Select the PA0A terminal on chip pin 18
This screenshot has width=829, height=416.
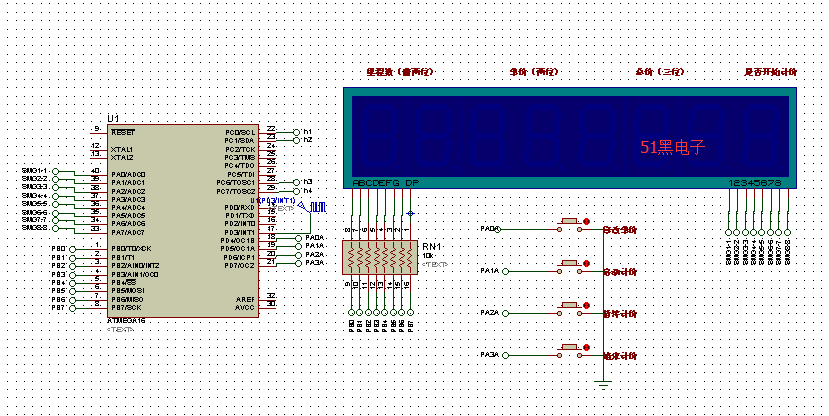(x=296, y=238)
